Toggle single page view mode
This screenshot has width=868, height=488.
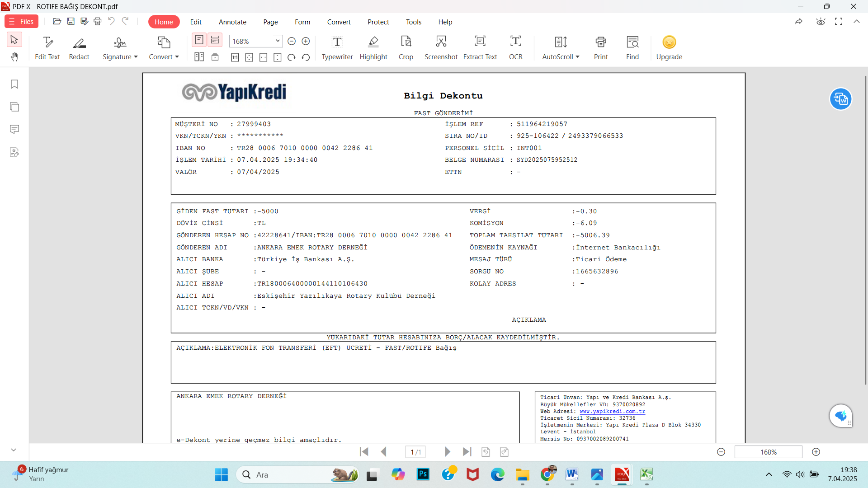[x=199, y=40]
